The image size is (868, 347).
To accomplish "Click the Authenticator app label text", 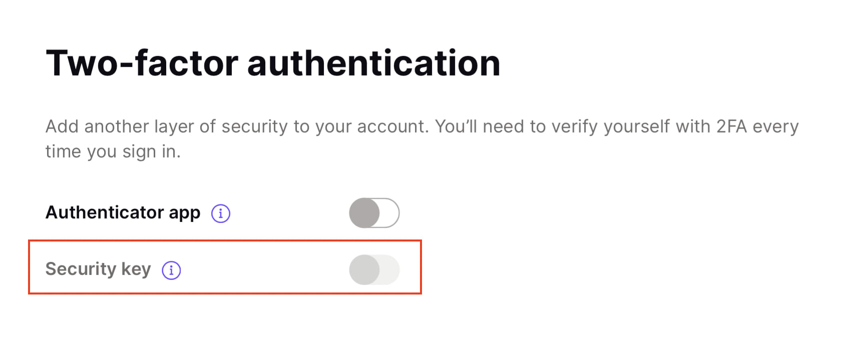I will [123, 212].
